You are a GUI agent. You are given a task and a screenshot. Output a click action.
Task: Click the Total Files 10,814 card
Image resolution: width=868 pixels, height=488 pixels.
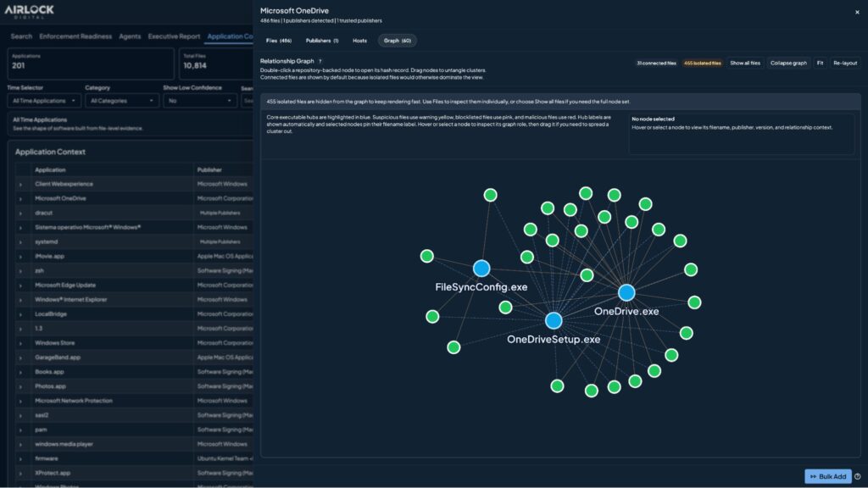click(216, 63)
